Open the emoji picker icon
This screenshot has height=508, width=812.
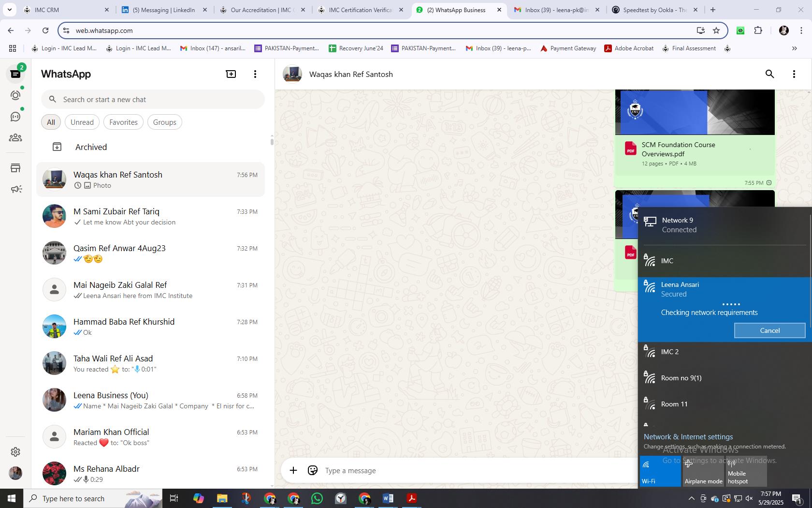click(x=313, y=470)
